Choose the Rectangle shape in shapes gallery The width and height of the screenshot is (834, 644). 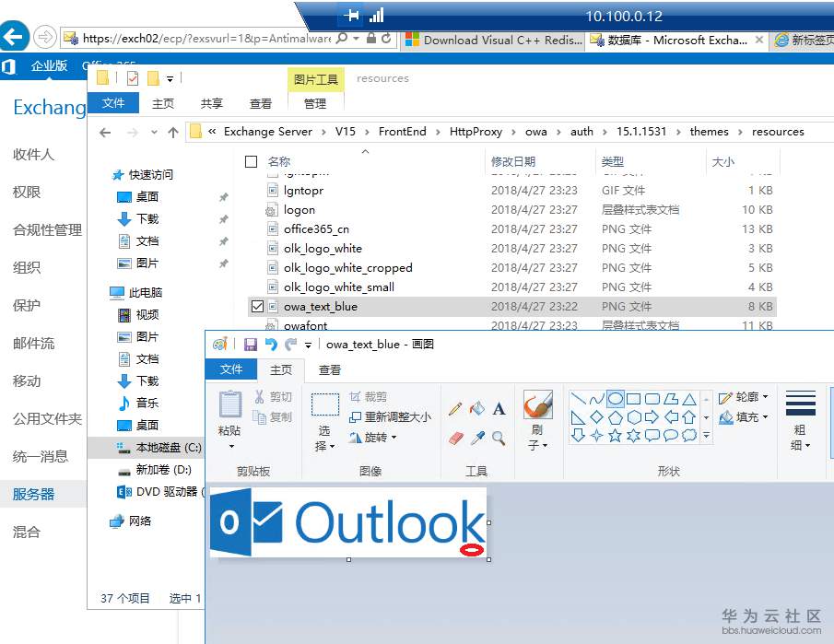633,399
